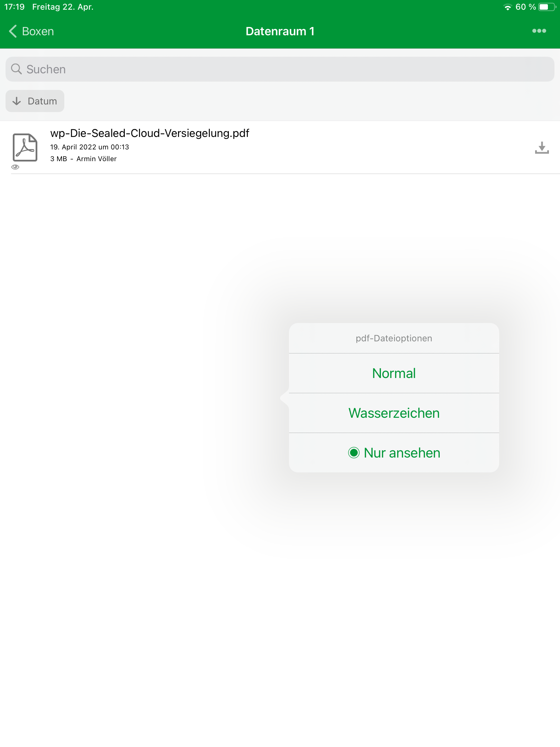Tap the Wi-Fi status icon

(x=507, y=7)
